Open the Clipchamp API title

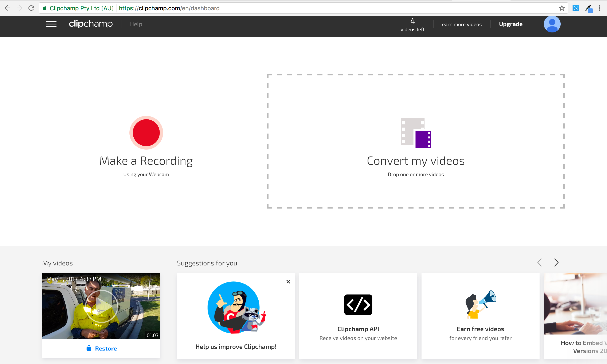358,329
